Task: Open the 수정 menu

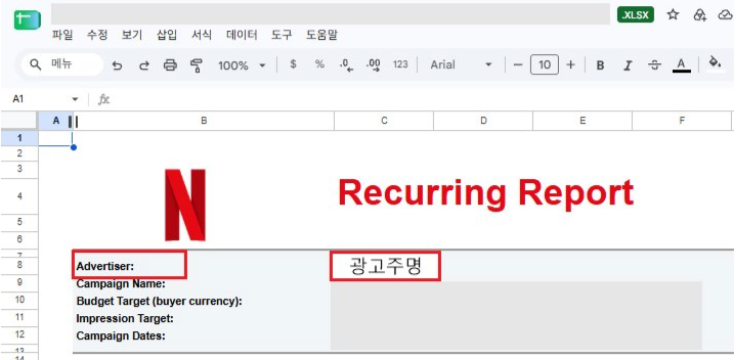Action: coord(97,35)
